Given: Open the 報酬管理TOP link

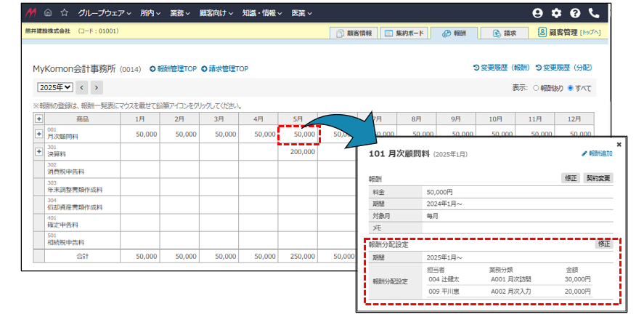Looking at the screenshot, I should pos(173,69).
